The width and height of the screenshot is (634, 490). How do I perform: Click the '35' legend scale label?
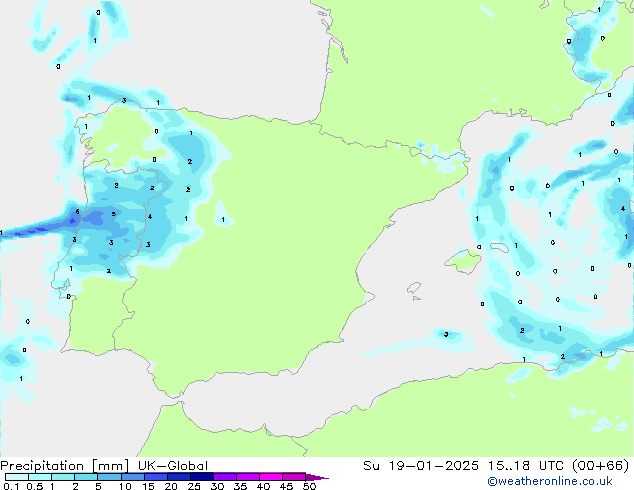click(240, 486)
